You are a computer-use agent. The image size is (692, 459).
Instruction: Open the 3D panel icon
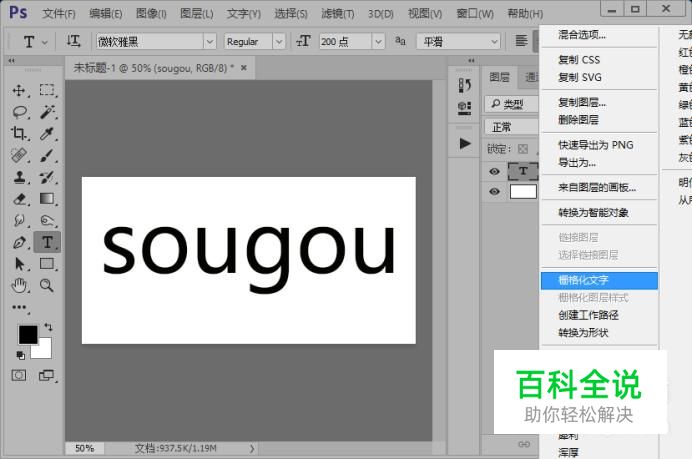coord(464,107)
